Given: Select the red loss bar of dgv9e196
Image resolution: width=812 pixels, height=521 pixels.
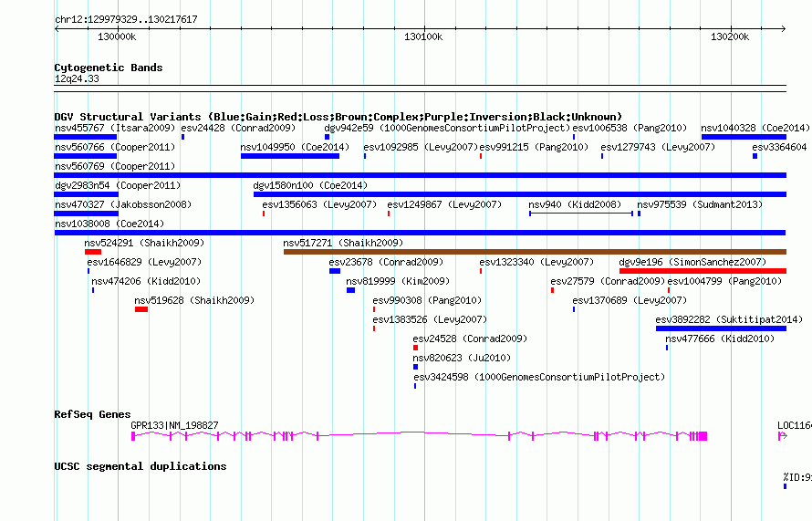Looking at the screenshot, I should pos(703,271).
